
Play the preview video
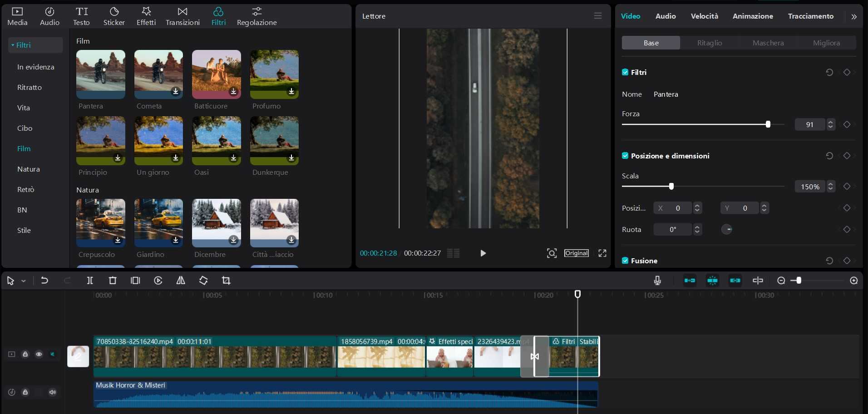tap(483, 253)
